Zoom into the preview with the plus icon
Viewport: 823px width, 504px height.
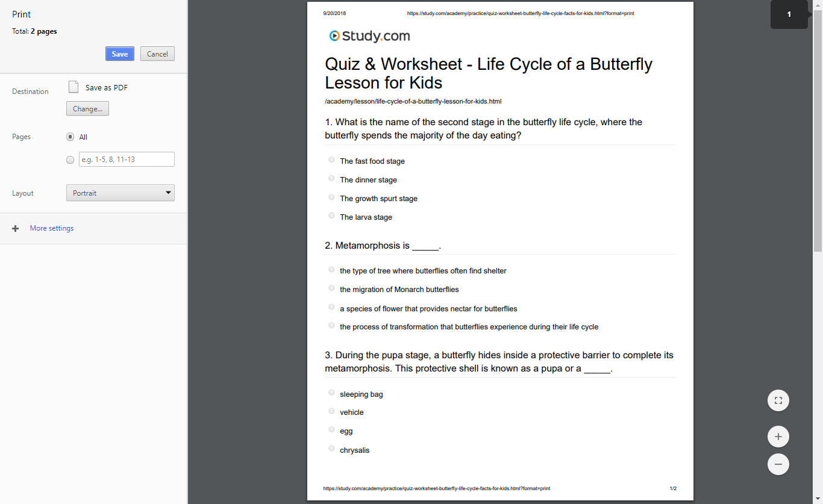pos(778,436)
